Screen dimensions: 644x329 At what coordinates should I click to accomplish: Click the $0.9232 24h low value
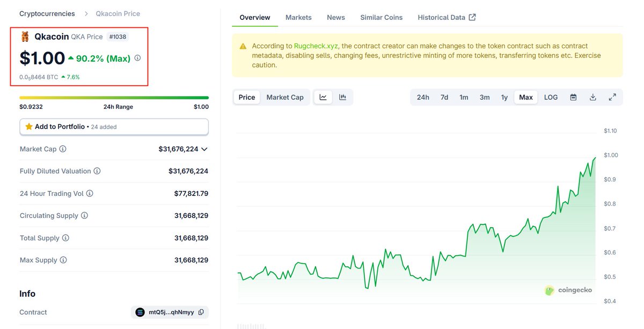[31, 107]
